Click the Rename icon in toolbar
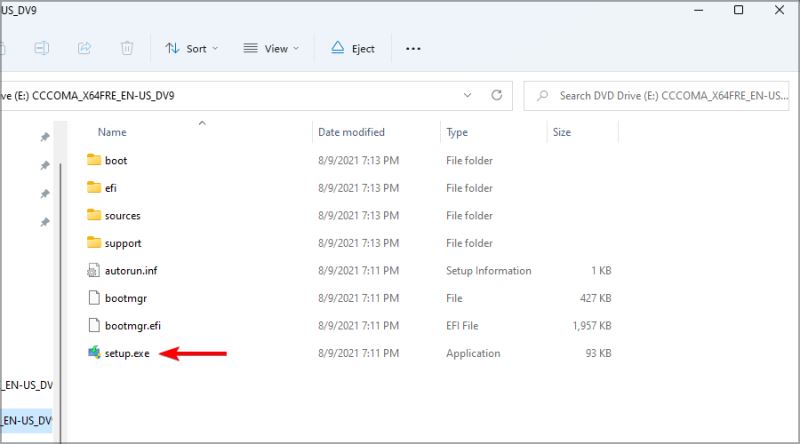Image resolution: width=800 pixels, height=444 pixels. coord(42,48)
